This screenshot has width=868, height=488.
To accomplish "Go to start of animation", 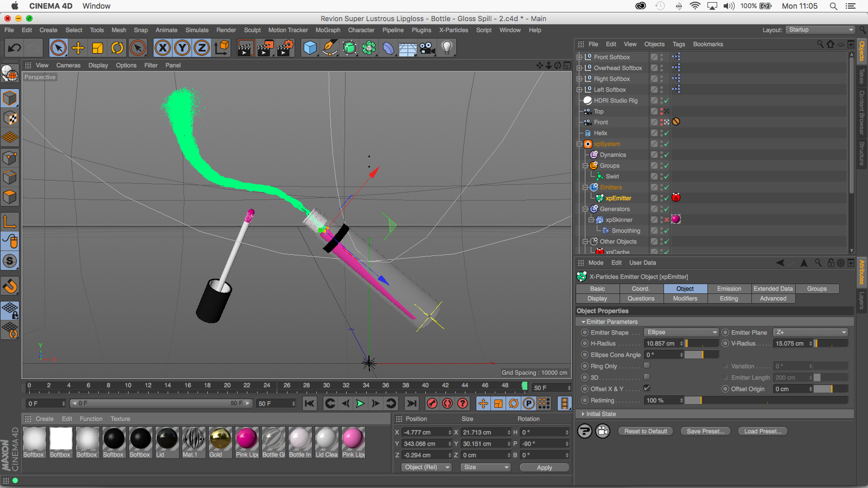I will pos(310,403).
